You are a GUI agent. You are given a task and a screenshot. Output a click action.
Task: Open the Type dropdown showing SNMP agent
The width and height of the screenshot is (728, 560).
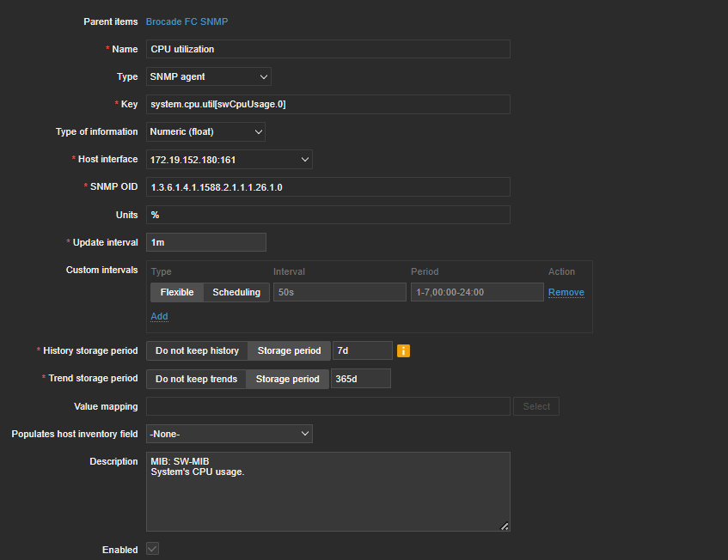(209, 76)
